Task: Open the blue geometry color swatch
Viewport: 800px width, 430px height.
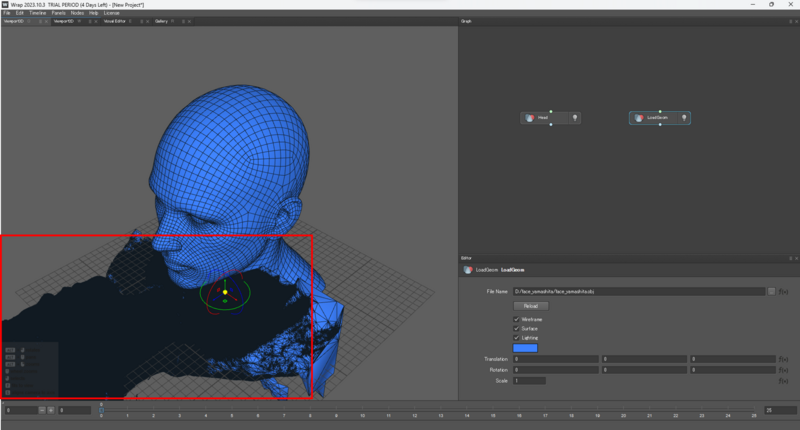Action: coord(525,348)
